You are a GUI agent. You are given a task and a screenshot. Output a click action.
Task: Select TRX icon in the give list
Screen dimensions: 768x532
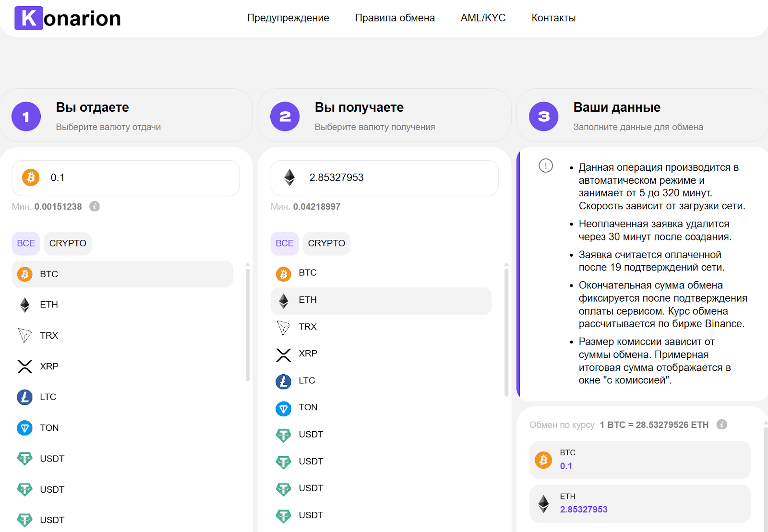(x=24, y=335)
